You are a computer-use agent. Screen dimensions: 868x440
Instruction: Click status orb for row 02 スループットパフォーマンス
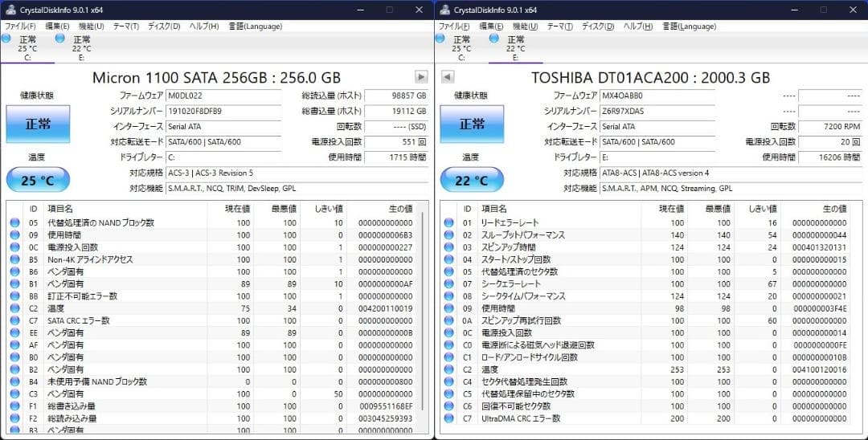tap(449, 235)
